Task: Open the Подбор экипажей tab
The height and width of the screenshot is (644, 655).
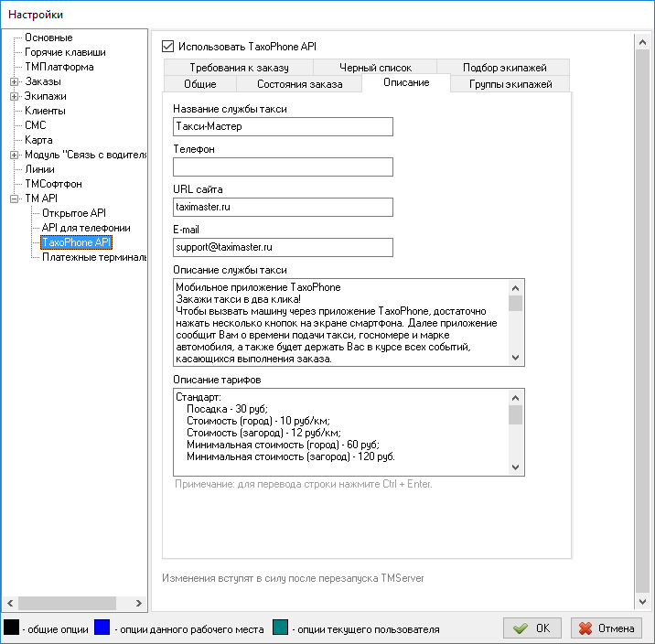Action: click(x=504, y=68)
